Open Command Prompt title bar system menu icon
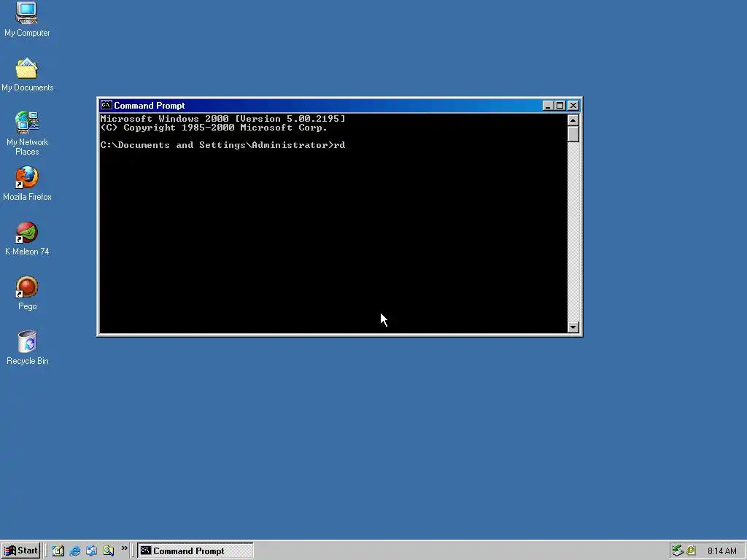This screenshot has width=747, height=560. (107, 105)
